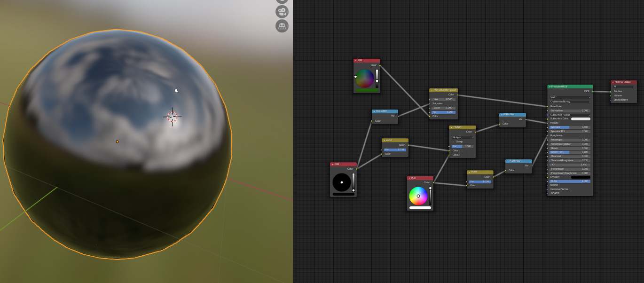Open the Christensen-Burley subsurface method dropdown
This screenshot has height=283, width=644.
570,101
